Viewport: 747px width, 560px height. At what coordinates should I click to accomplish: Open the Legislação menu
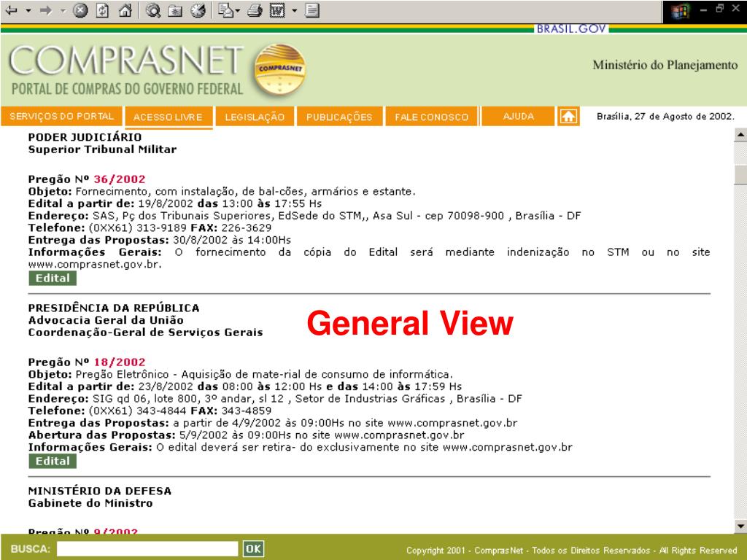pos(255,117)
